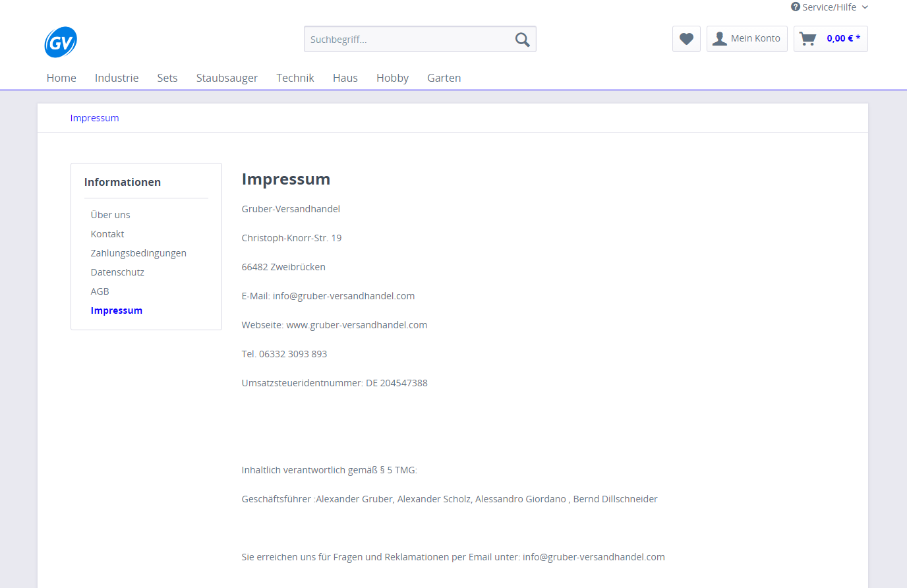
Task: Click the Inhaltlich verantwortlich gemäß § 5 TMG line
Action: tap(330, 470)
